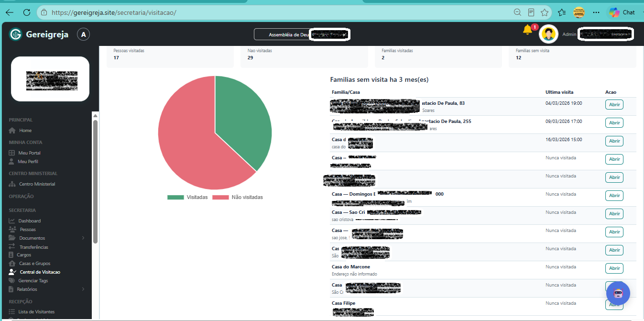Click the Ultima visita column header
644x321 pixels.
click(x=559, y=92)
